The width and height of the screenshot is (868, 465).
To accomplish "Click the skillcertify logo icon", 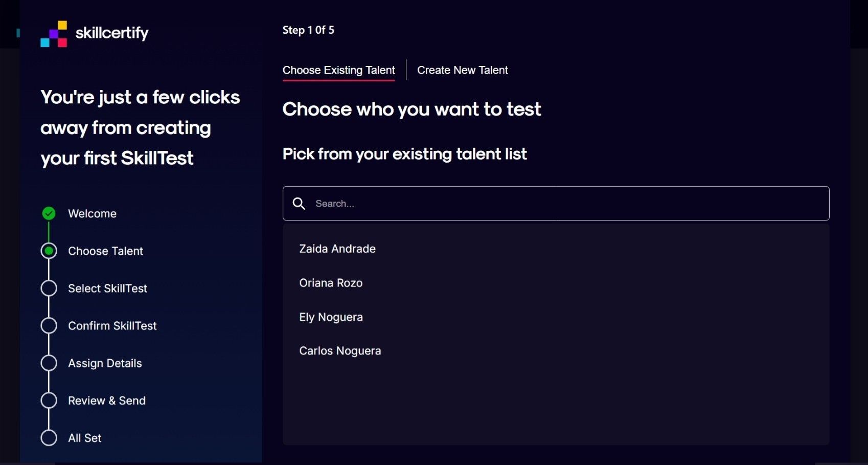I will (54, 34).
